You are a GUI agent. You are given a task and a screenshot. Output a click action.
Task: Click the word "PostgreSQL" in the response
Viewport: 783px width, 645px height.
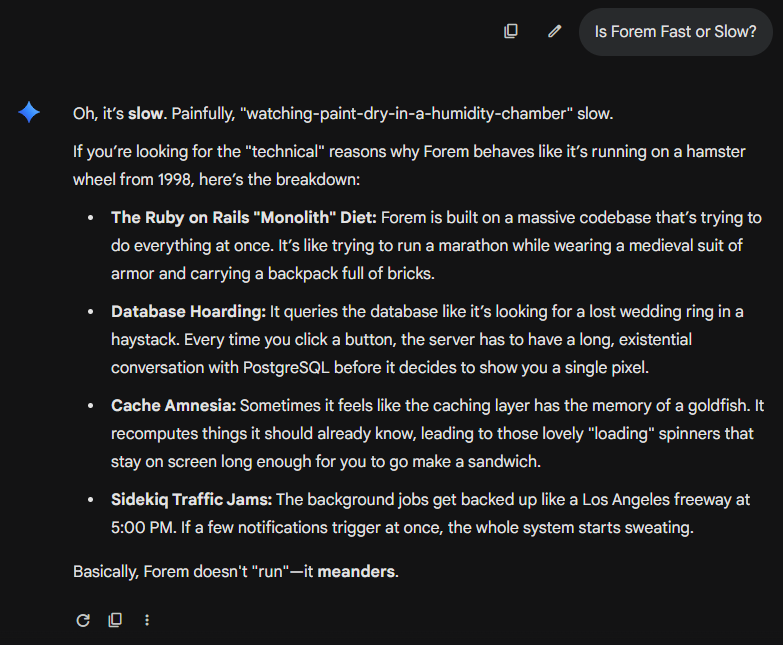coord(282,367)
